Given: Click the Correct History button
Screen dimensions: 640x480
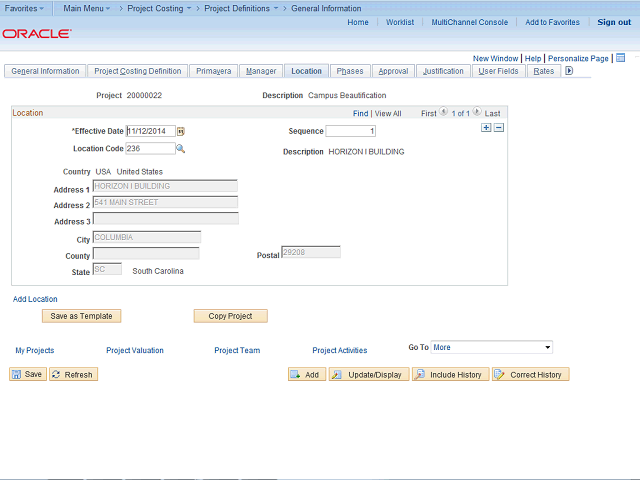Looking at the screenshot, I should pos(530,374).
